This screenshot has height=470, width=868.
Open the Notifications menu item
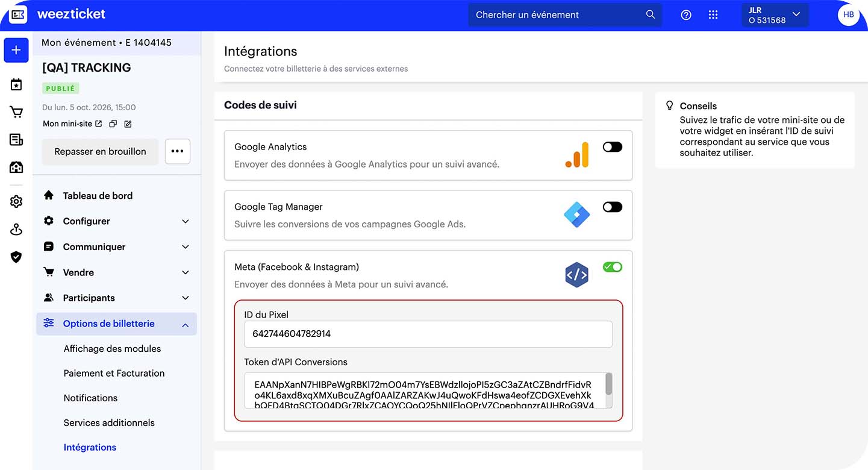(90, 398)
